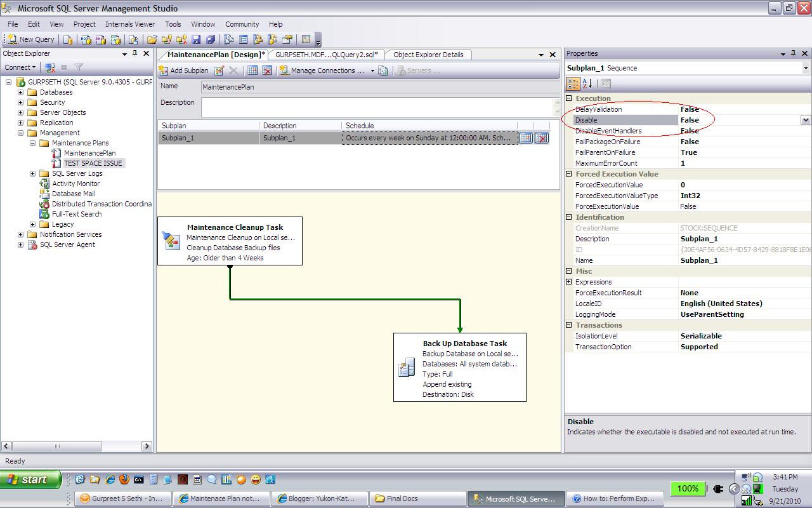Expand the Replication node

[x=20, y=123]
